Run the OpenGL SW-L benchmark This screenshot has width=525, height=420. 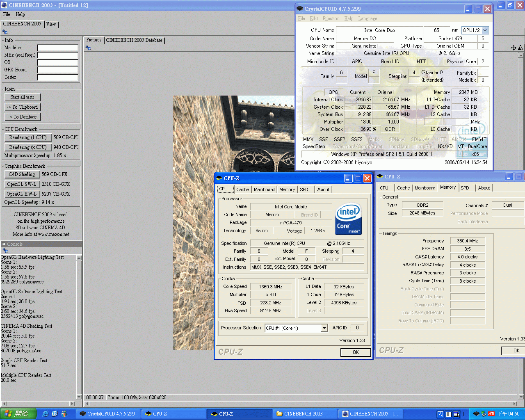coord(22,184)
